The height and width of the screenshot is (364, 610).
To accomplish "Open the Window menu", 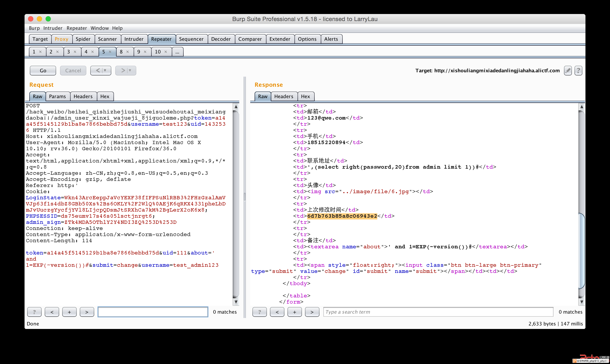I will click(100, 28).
